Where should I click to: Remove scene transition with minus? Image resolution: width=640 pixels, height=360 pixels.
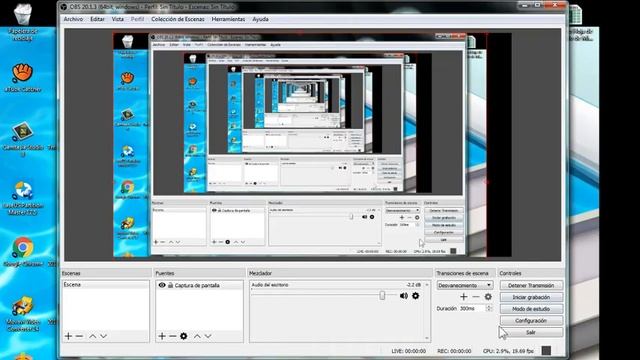click(476, 297)
